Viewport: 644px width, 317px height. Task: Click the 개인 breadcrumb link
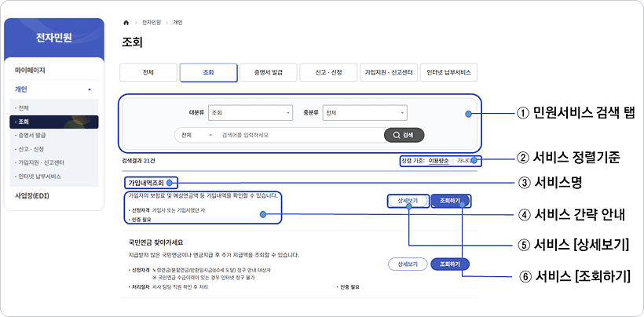coord(178,23)
